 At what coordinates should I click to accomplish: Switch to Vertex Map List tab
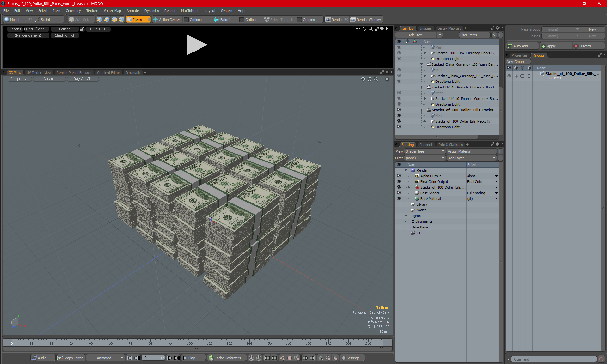pyautogui.click(x=449, y=28)
